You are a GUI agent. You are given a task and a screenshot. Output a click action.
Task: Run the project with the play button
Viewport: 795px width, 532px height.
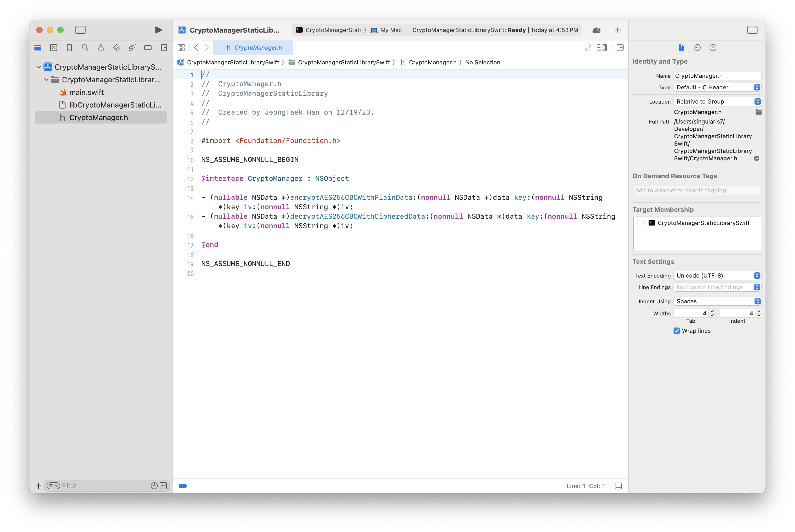(x=158, y=30)
